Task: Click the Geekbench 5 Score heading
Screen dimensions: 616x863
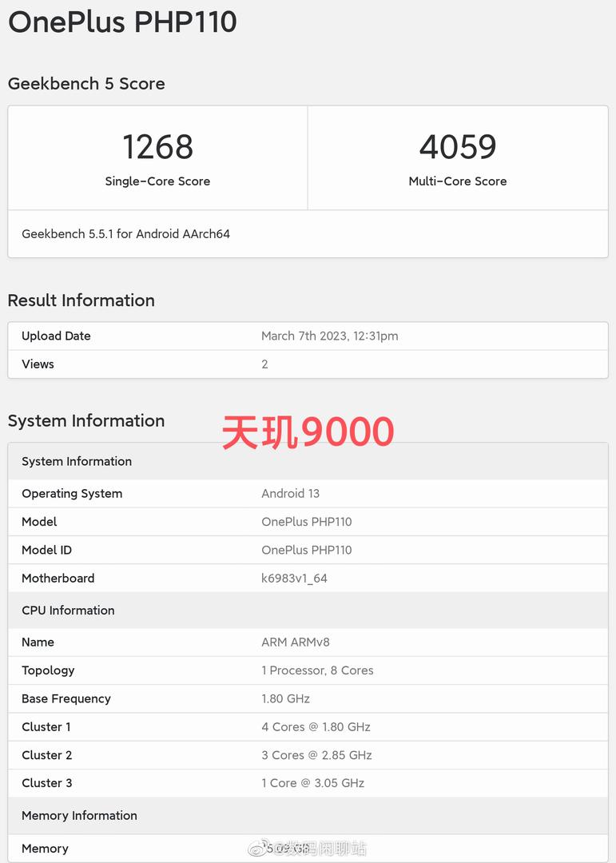Action: (86, 84)
